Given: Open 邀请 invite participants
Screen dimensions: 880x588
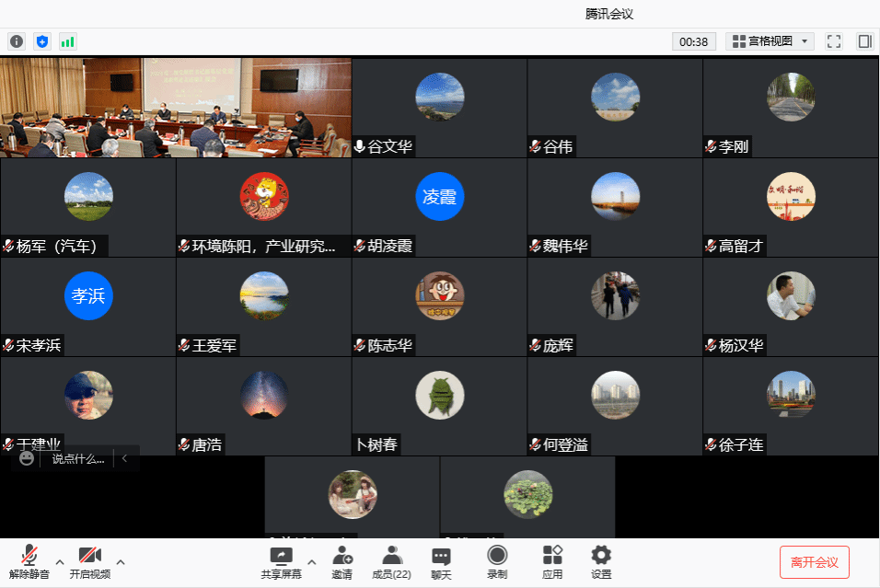Looking at the screenshot, I should coord(342,561).
